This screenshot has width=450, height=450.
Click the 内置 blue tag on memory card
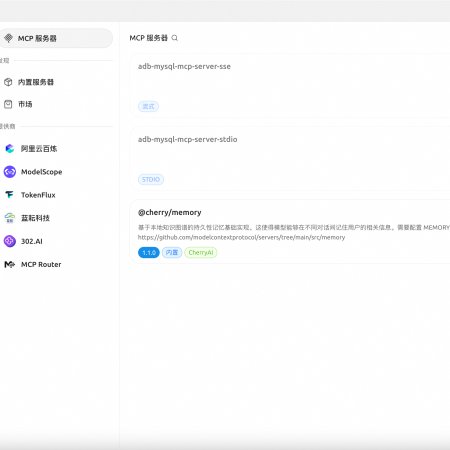pyautogui.click(x=172, y=253)
